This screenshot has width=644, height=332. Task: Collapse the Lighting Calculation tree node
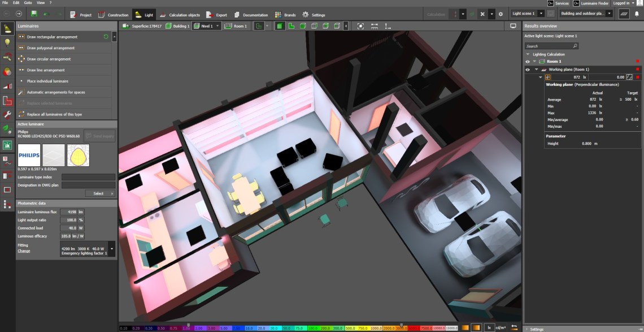528,54
